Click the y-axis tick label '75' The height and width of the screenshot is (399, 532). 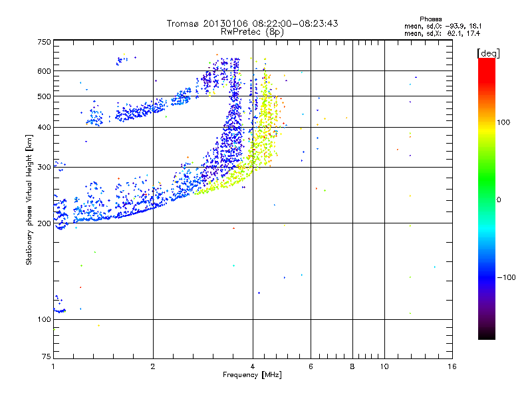pyautogui.click(x=47, y=356)
